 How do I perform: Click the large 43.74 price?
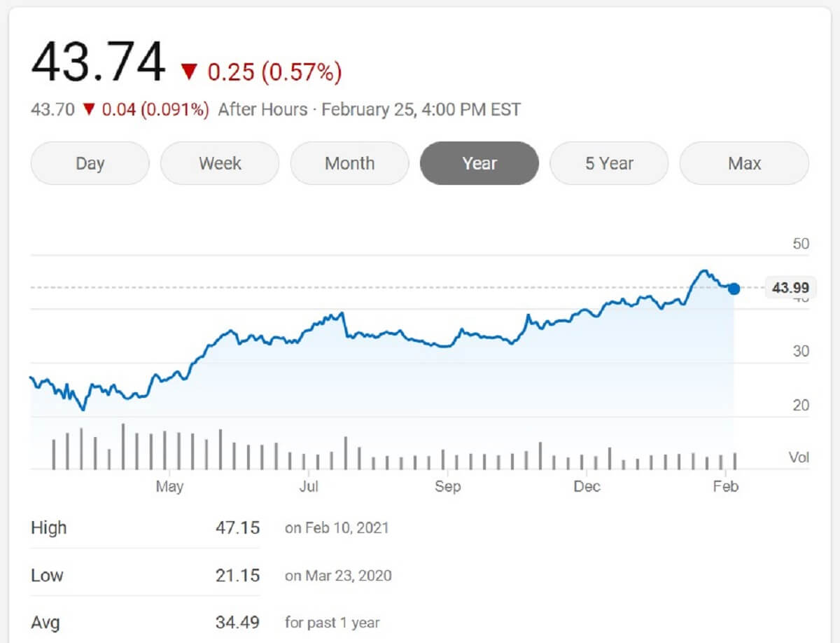pos(98,63)
